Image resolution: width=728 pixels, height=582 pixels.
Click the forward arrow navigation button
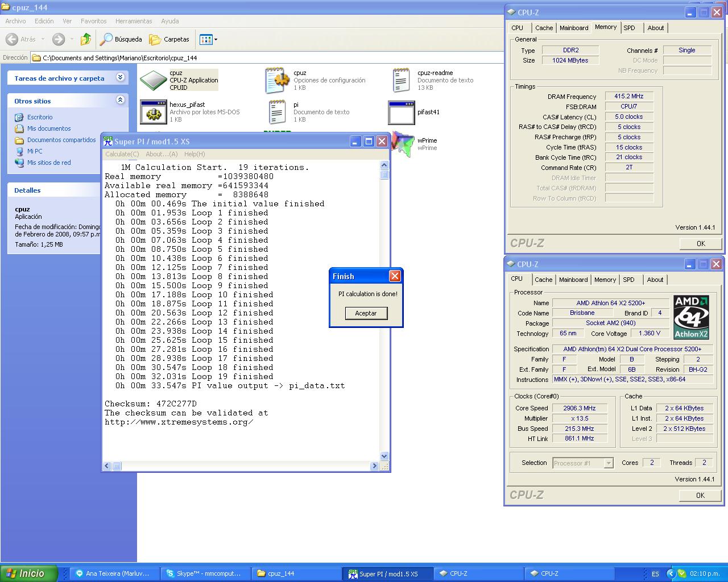point(58,39)
